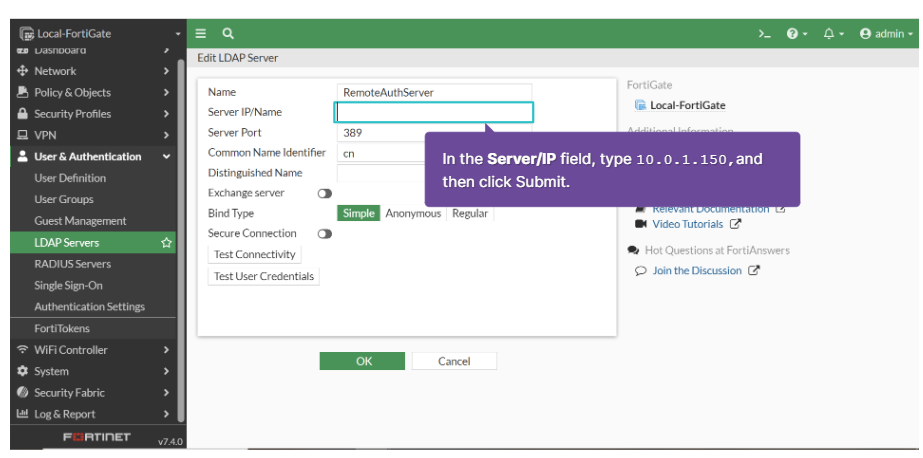Select the Anonymous bind type
The height and width of the screenshot is (458, 923).
pyautogui.click(x=413, y=214)
